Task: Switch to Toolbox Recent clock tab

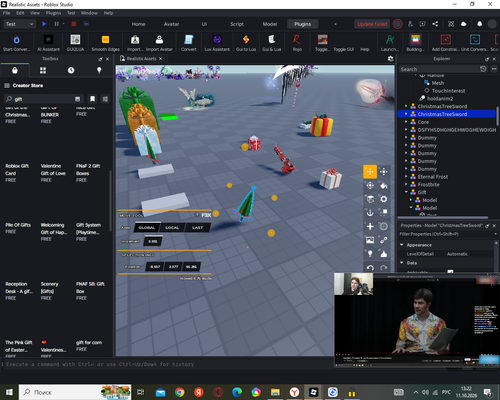Action: tap(71, 70)
